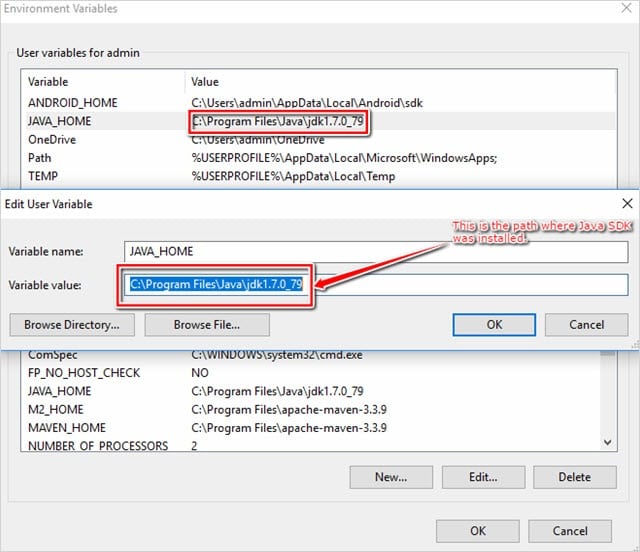
Task: Delete the selected system variable
Action: click(574, 477)
